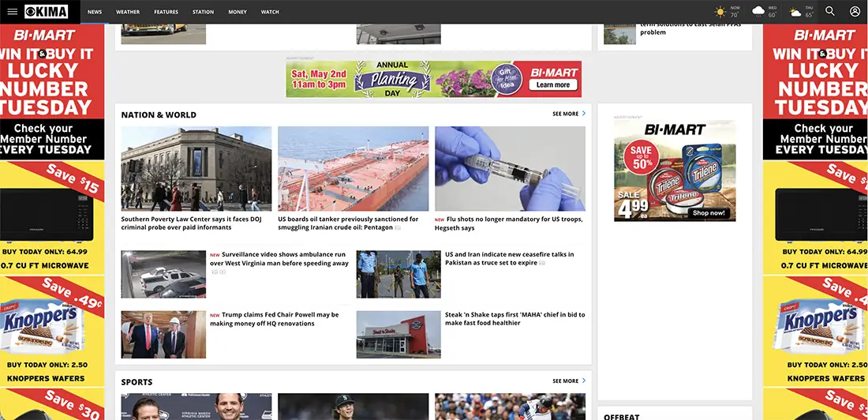Open the oil tanker ship photo
The height and width of the screenshot is (420, 868).
(354, 168)
